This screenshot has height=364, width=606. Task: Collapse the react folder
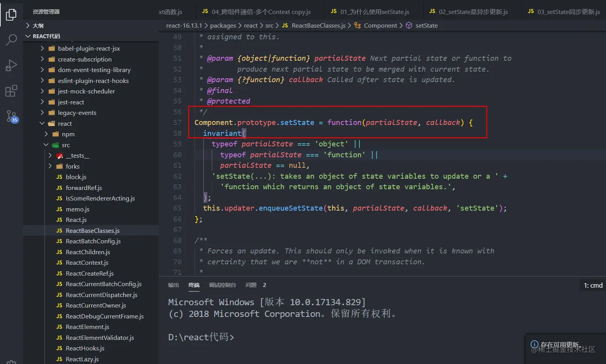tap(42, 123)
